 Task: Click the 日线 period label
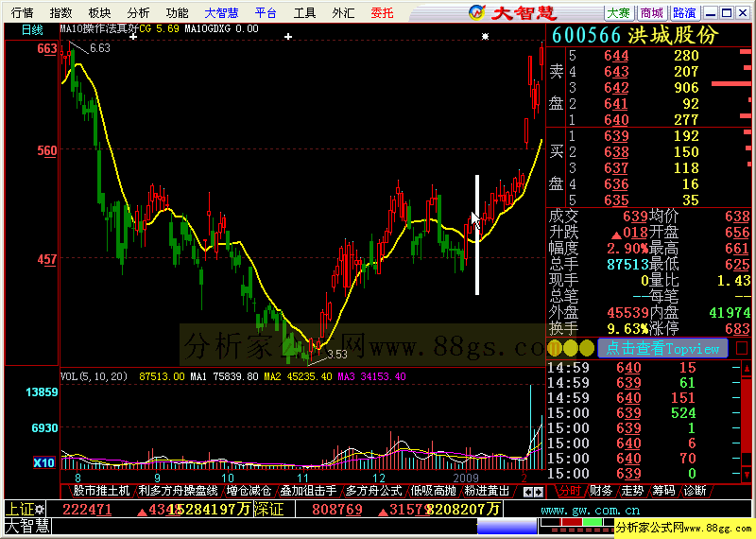point(32,30)
